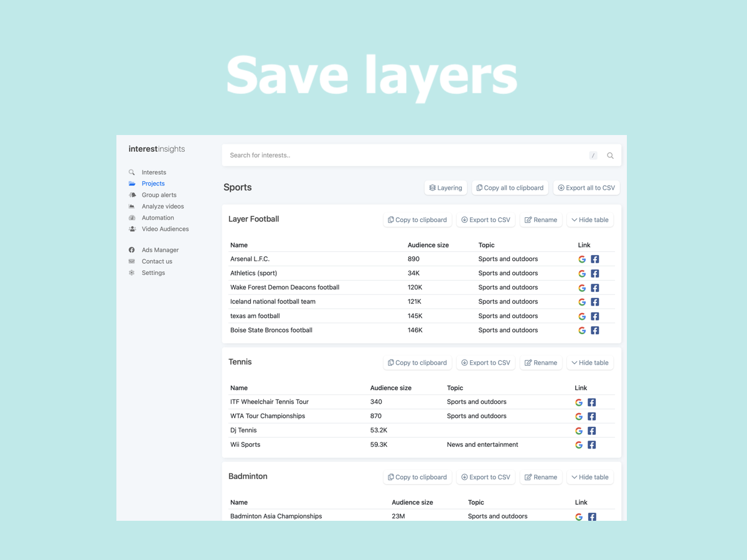Screen dimensions: 747x560
Task: Open Ads Manager in sidebar
Action: click(x=160, y=250)
